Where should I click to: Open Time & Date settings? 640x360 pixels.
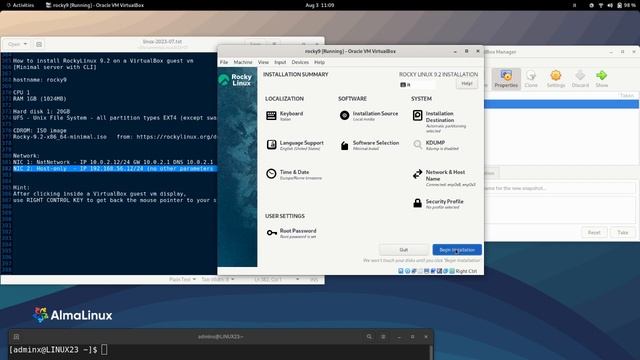click(x=294, y=174)
